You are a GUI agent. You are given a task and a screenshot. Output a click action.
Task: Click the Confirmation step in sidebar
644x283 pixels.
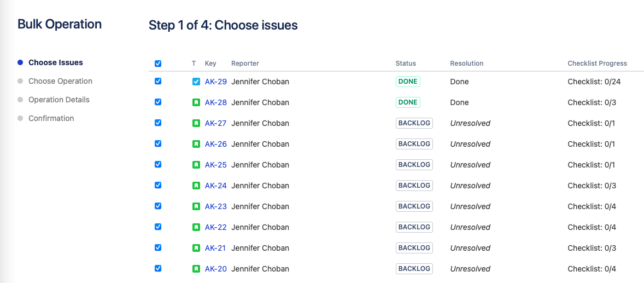(51, 118)
